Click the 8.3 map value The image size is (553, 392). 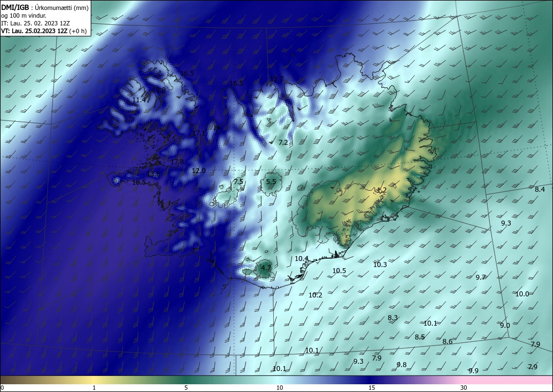pos(393,318)
